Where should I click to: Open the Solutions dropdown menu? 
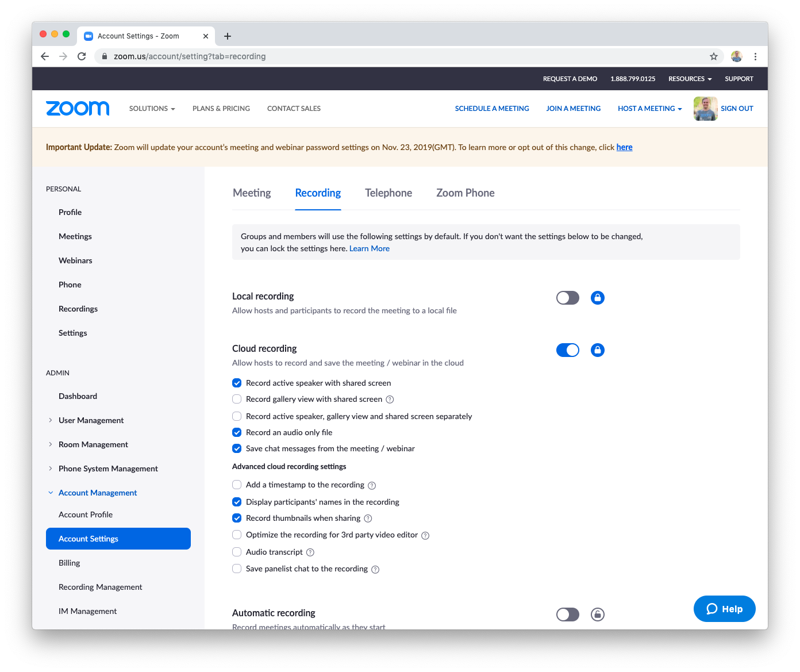click(x=152, y=109)
